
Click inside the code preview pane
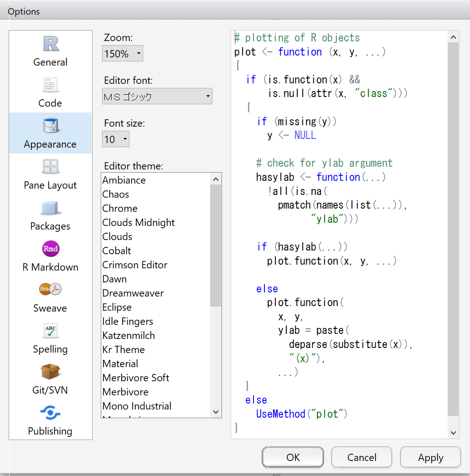click(339, 235)
